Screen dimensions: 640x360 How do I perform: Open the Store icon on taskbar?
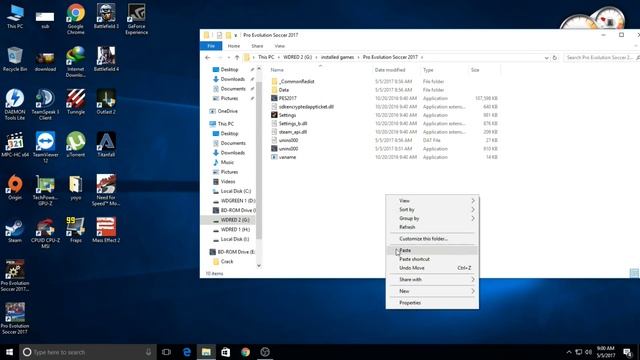tap(225, 352)
